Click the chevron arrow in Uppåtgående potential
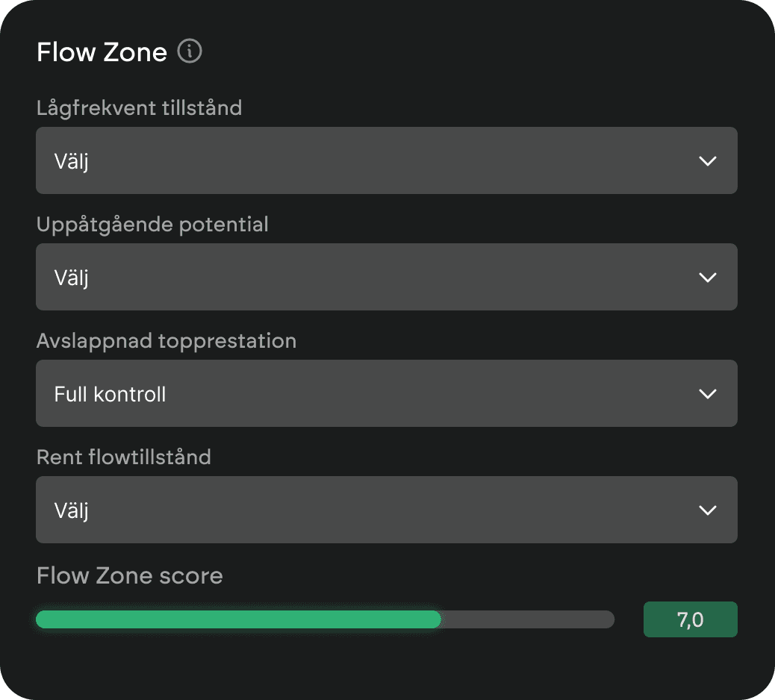 [x=707, y=277]
